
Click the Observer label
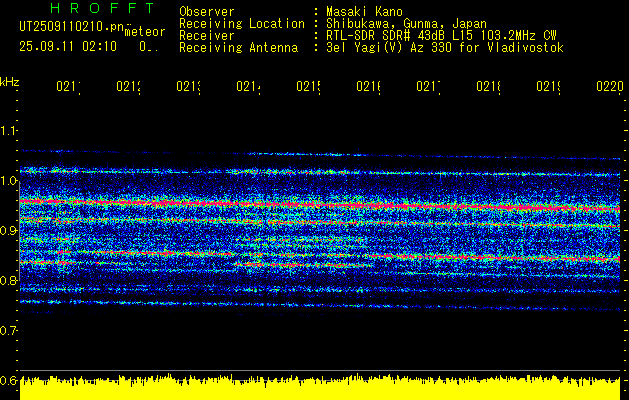tap(207, 12)
